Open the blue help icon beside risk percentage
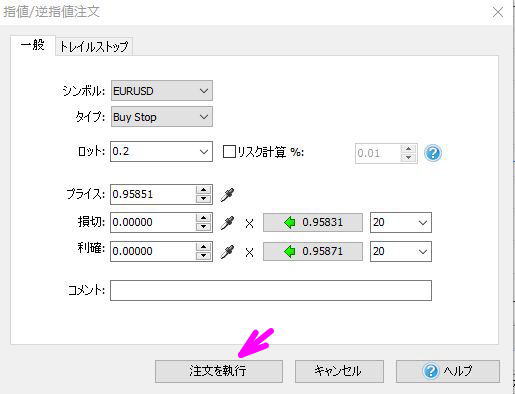 433,153
